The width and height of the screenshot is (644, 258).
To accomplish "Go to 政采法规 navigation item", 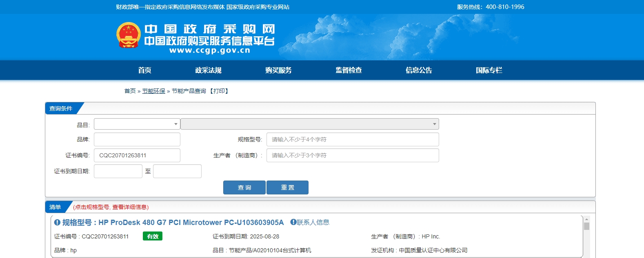I will tap(208, 70).
